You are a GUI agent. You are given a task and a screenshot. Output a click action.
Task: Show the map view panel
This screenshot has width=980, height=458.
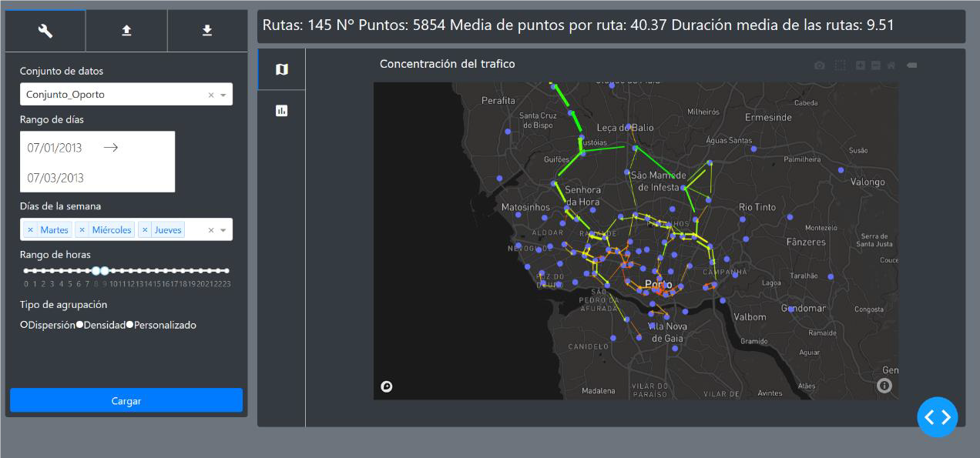pyautogui.click(x=282, y=69)
